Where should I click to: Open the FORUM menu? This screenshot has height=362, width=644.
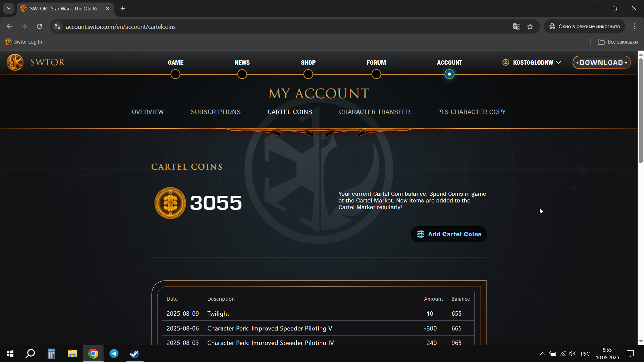click(376, 63)
